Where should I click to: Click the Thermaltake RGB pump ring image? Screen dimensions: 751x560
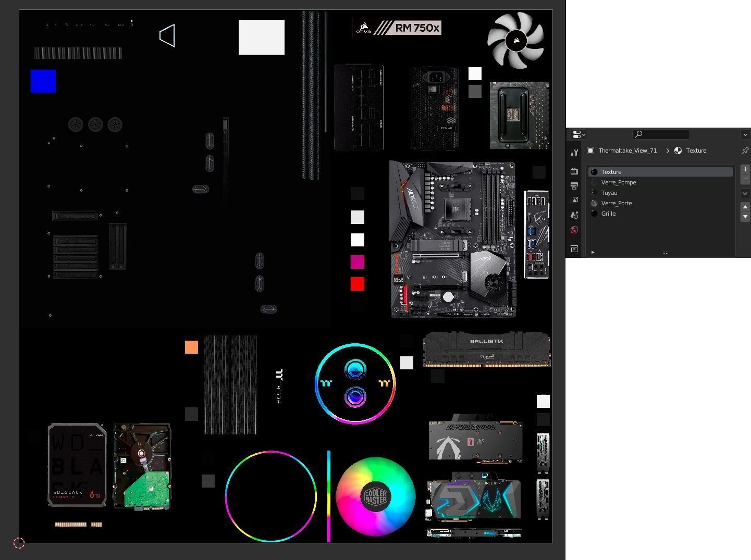tap(355, 383)
